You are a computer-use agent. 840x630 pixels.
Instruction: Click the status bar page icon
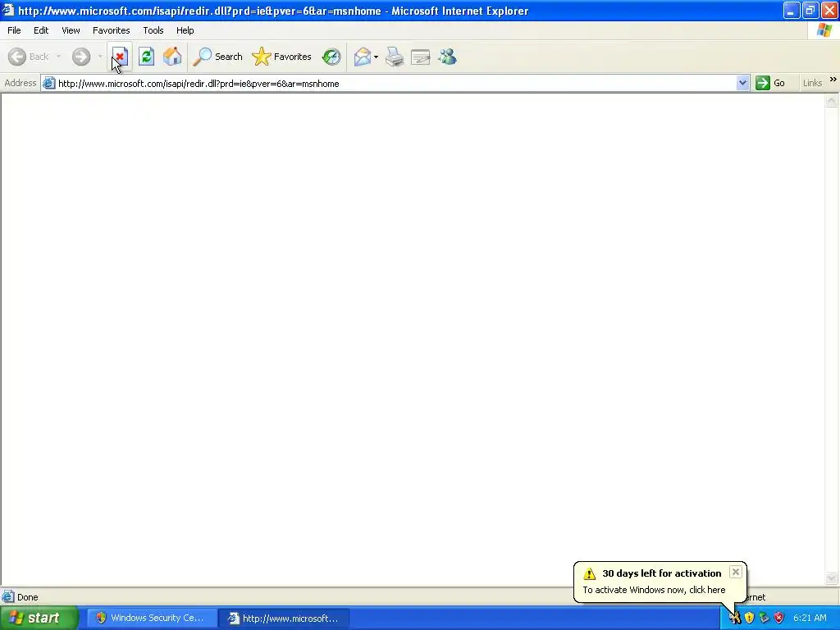[x=8, y=596]
